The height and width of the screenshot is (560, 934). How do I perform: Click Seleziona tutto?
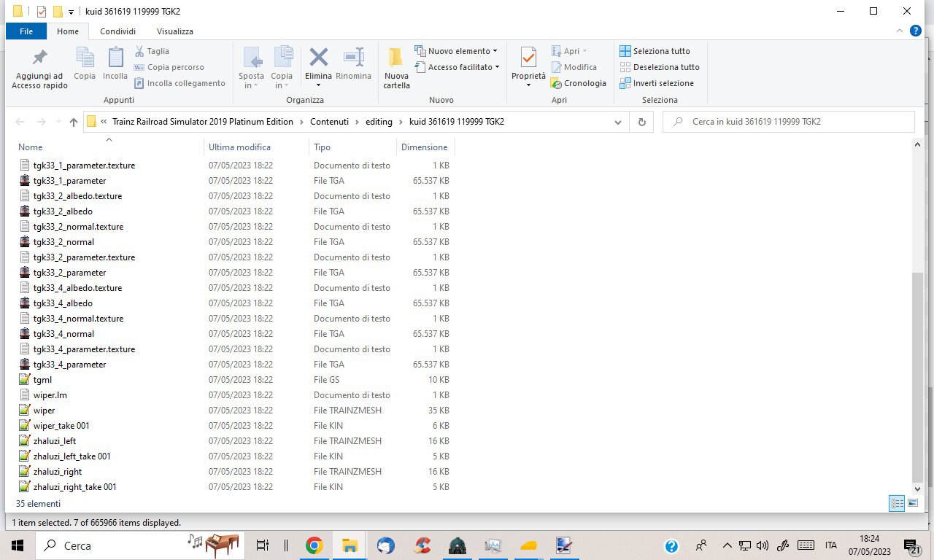pos(655,51)
